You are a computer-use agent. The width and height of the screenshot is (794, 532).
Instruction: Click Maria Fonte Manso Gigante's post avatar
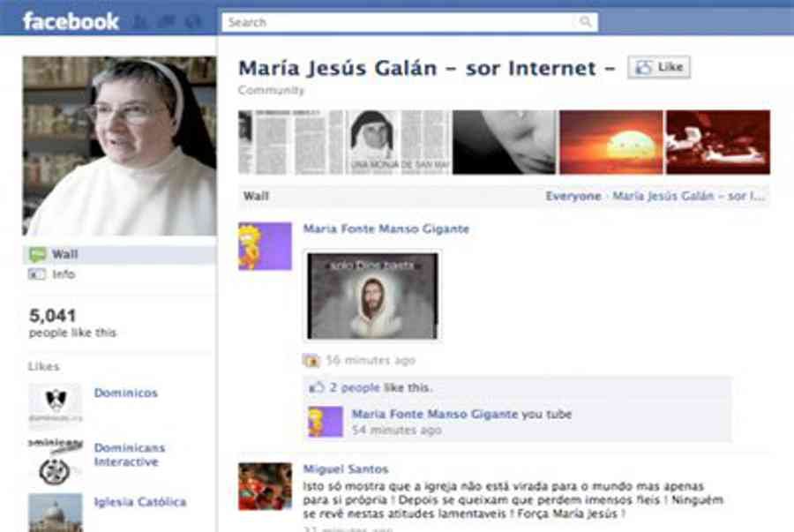click(265, 246)
